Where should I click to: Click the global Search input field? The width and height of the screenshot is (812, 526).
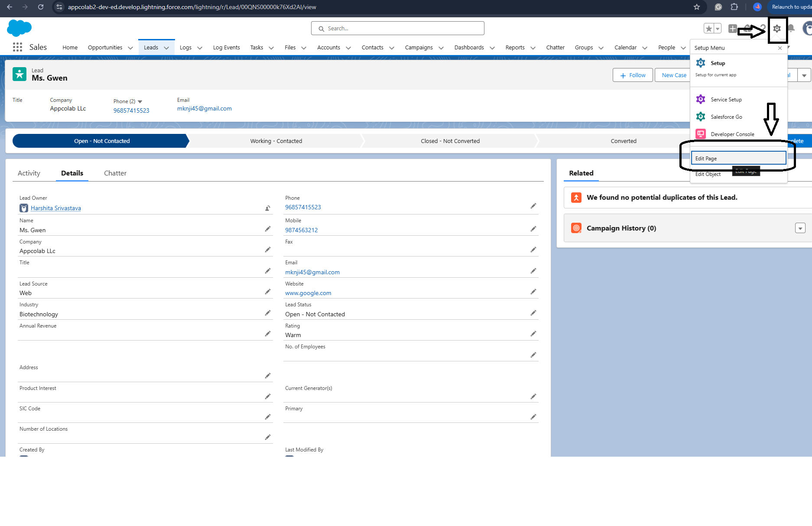397,28
